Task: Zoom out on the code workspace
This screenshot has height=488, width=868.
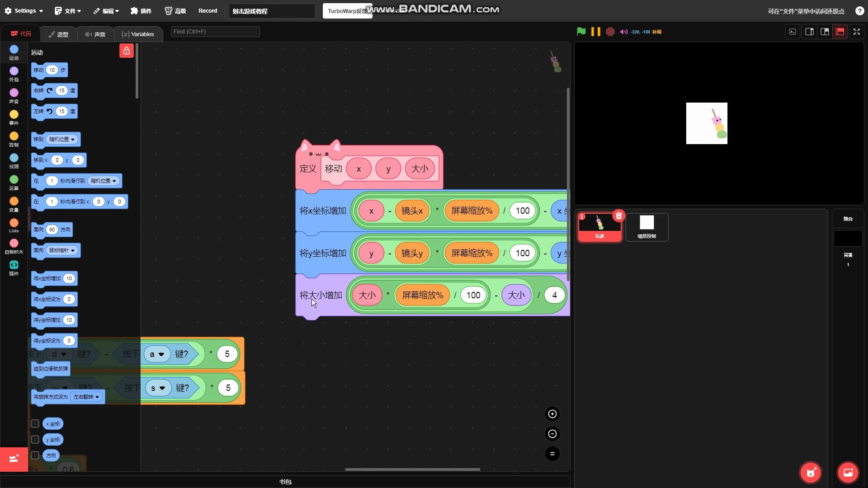Action: pos(552,434)
